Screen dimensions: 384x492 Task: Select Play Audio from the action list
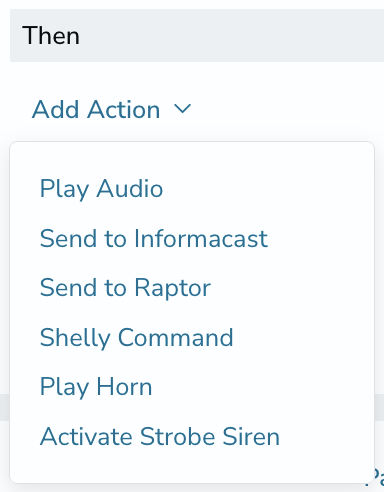click(101, 189)
